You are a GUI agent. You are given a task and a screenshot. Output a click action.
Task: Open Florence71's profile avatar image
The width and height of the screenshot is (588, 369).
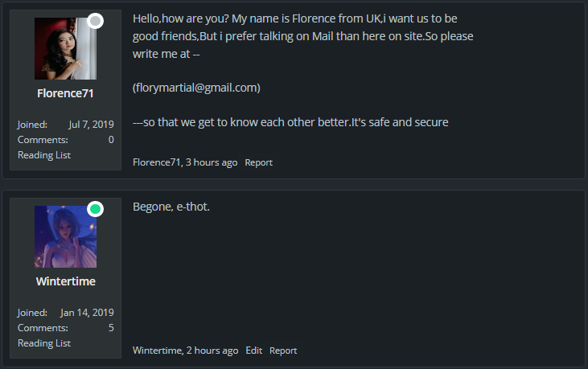[x=65, y=49]
